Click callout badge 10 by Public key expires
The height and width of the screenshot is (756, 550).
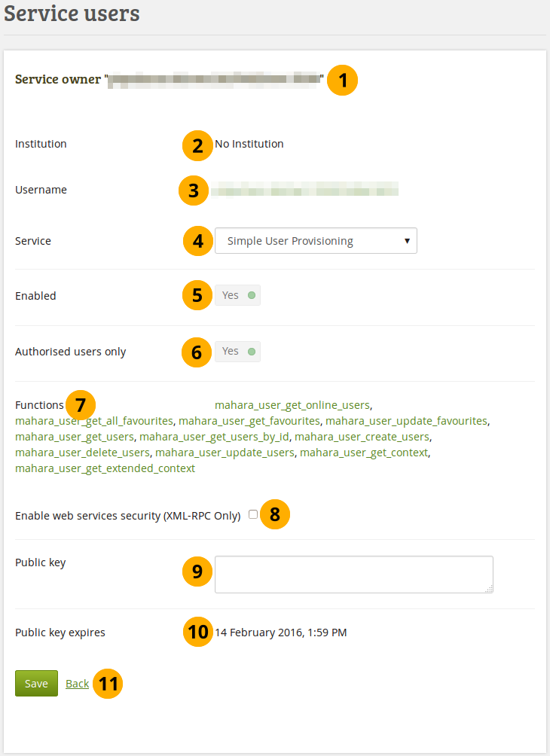click(198, 632)
